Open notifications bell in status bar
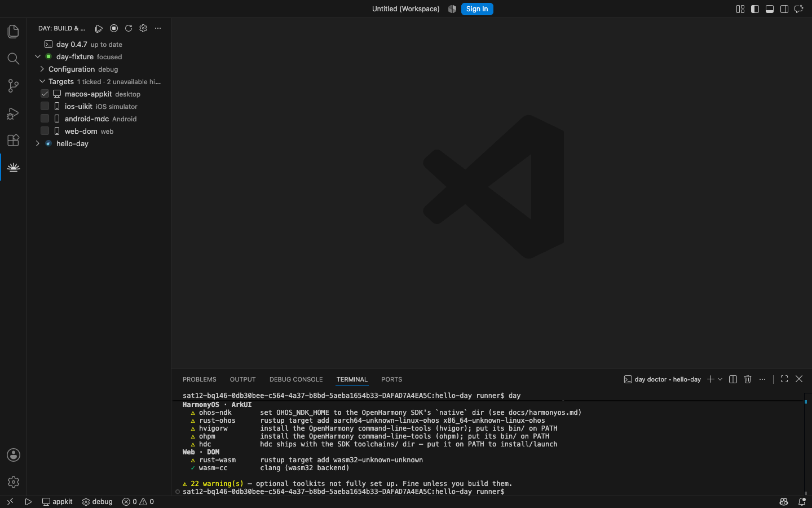Screen dimensions: 812x508 tap(802, 502)
